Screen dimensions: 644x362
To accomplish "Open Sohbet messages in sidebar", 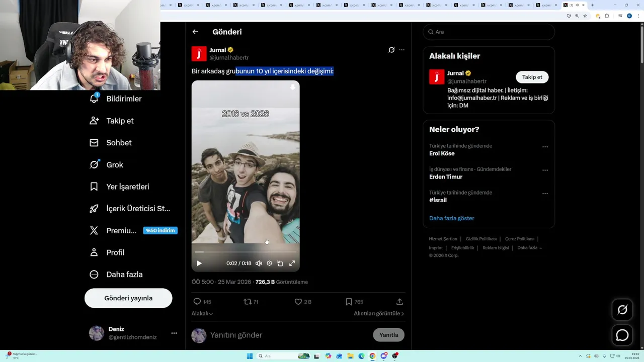I will 110,143.
